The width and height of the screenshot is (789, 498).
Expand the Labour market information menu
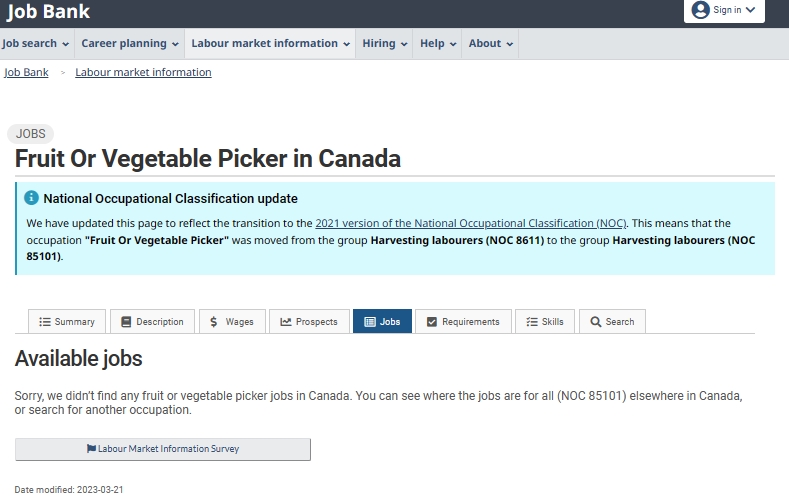[x=271, y=44]
